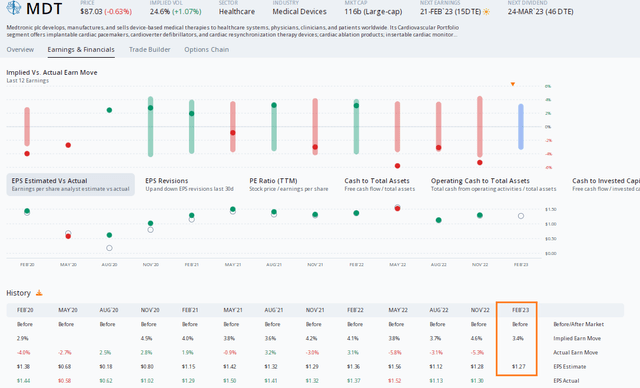Select Operating Cash to Total Assets metric
The width and height of the screenshot is (640, 388).
pyautogui.click(x=493, y=184)
